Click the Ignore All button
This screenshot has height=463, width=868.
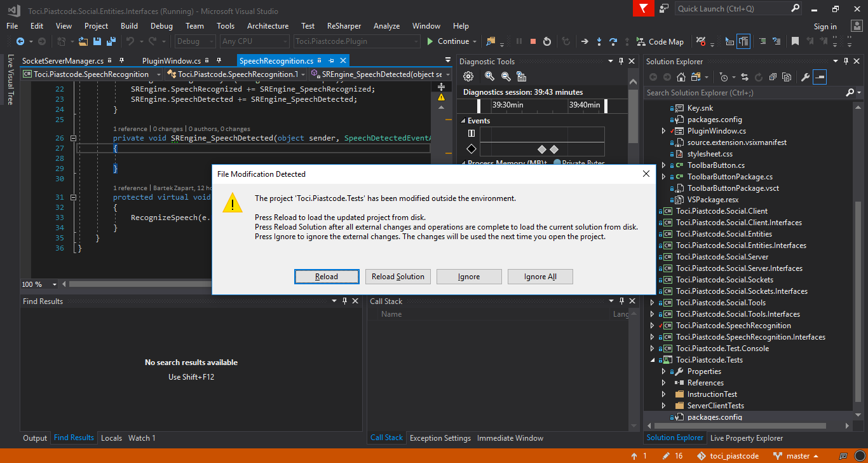540,277
